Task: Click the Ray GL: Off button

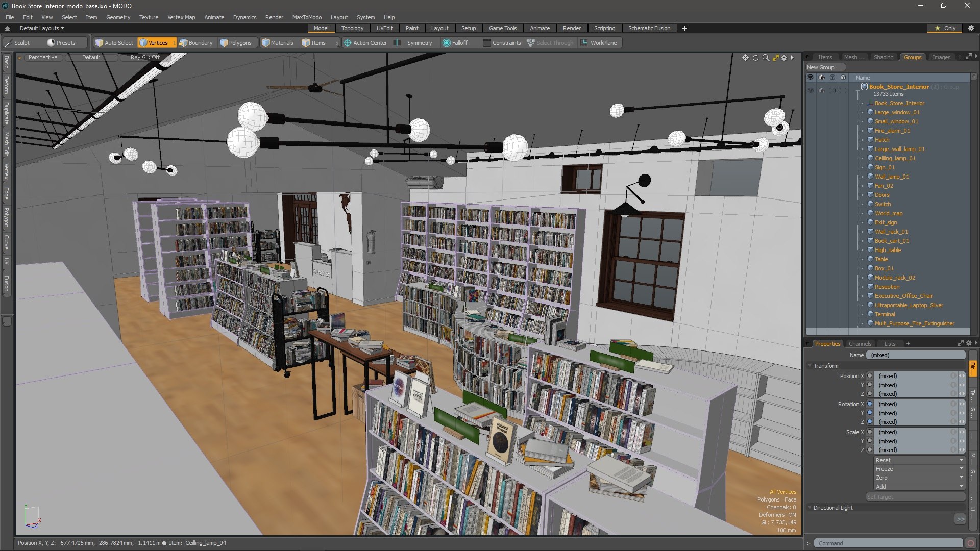Action: (145, 57)
